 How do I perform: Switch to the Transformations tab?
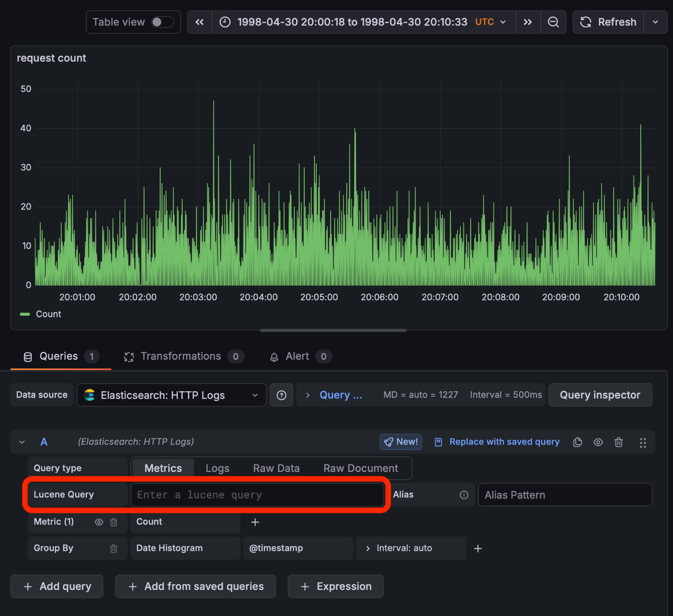coord(181,356)
